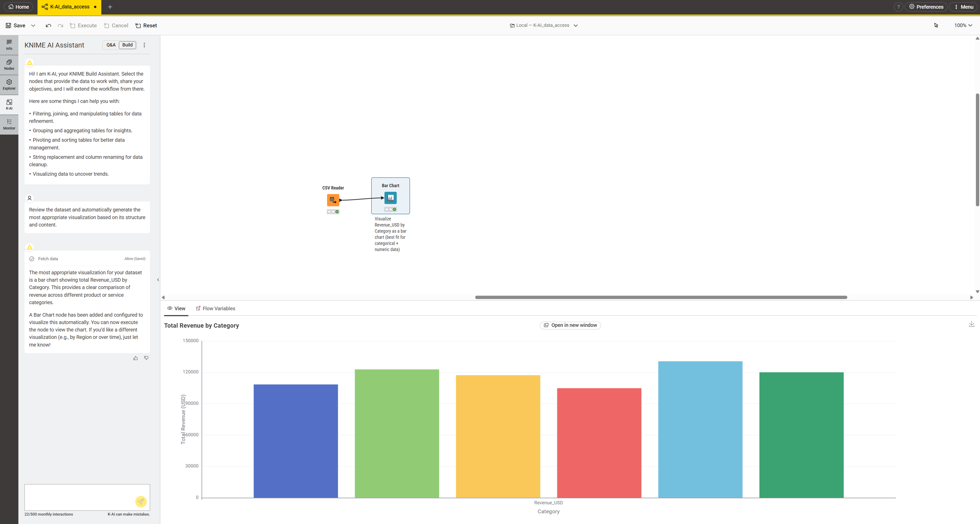Viewport: 980px width, 524px height.
Task: Click Open in new window
Action: [570, 325]
